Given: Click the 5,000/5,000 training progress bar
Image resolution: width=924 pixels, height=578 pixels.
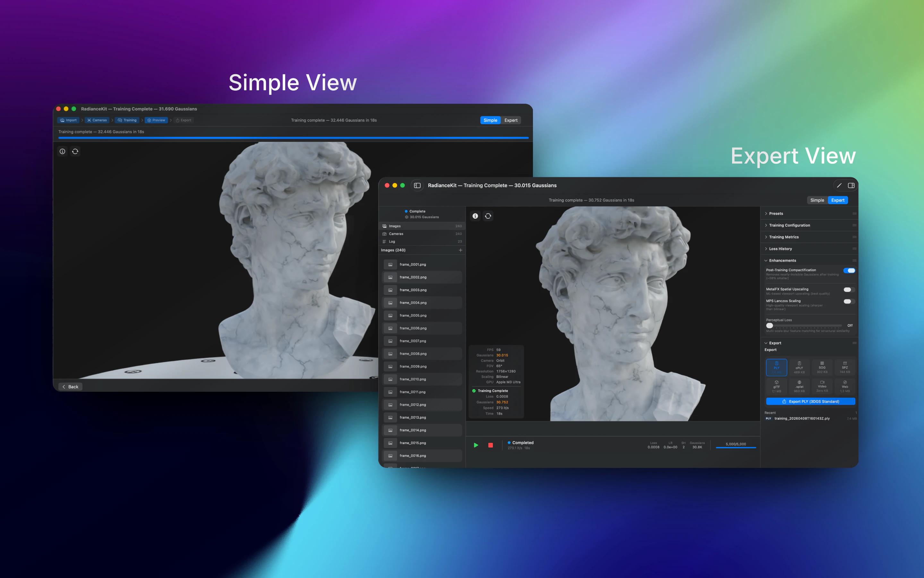Looking at the screenshot, I should tap(736, 448).
